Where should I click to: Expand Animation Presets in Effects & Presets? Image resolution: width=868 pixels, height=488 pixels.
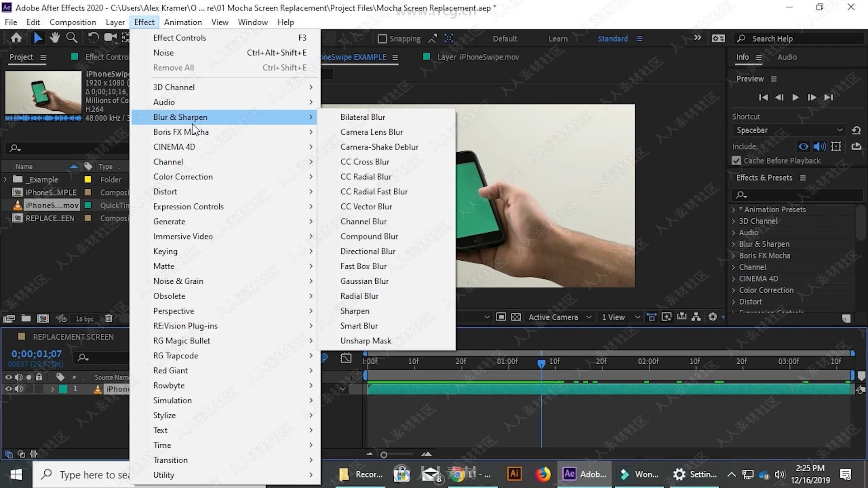click(x=734, y=210)
